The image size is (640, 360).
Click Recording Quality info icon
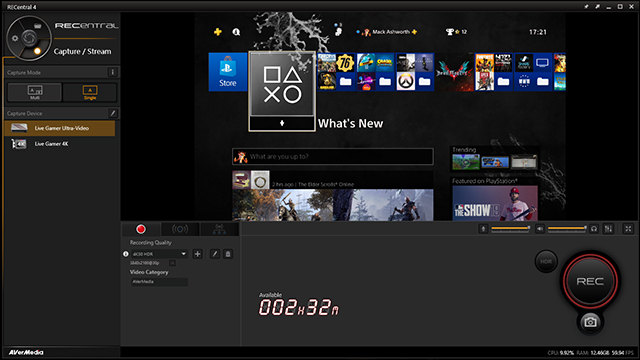[126, 254]
